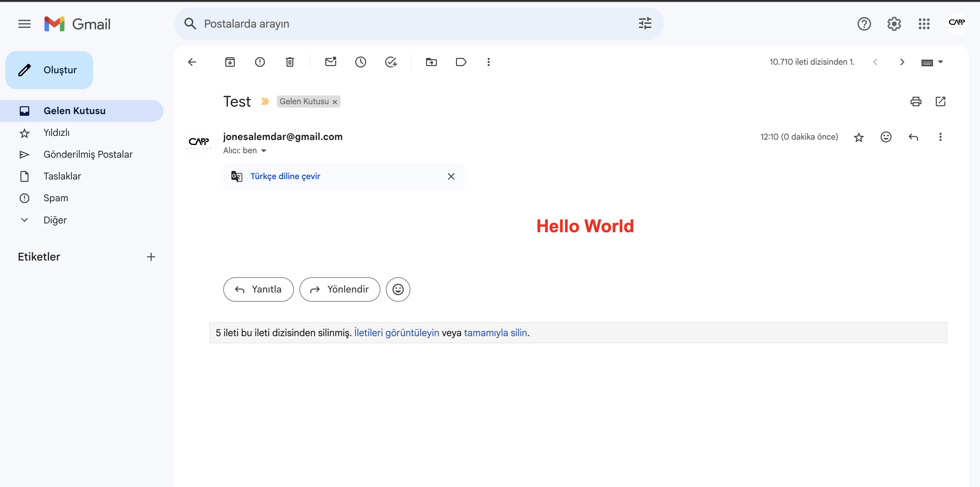This screenshot has height=487, width=980.
Task: Open the input tools dropdown arrow
Action: tap(941, 62)
